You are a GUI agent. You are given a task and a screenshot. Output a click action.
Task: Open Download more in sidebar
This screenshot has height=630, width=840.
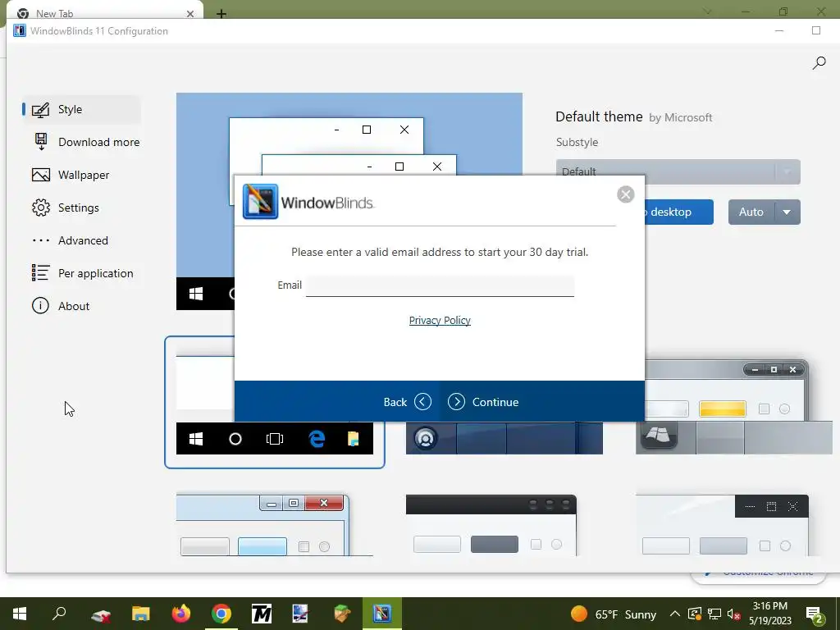tap(85, 142)
